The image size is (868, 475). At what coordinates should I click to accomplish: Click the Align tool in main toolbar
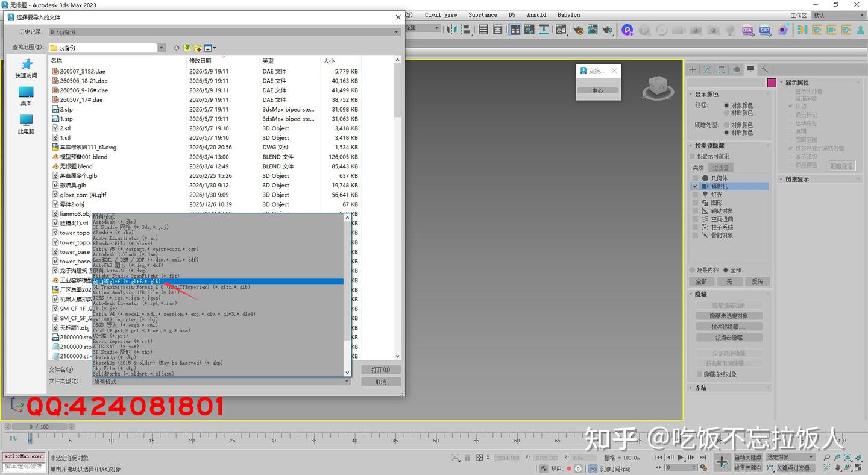click(x=467, y=30)
